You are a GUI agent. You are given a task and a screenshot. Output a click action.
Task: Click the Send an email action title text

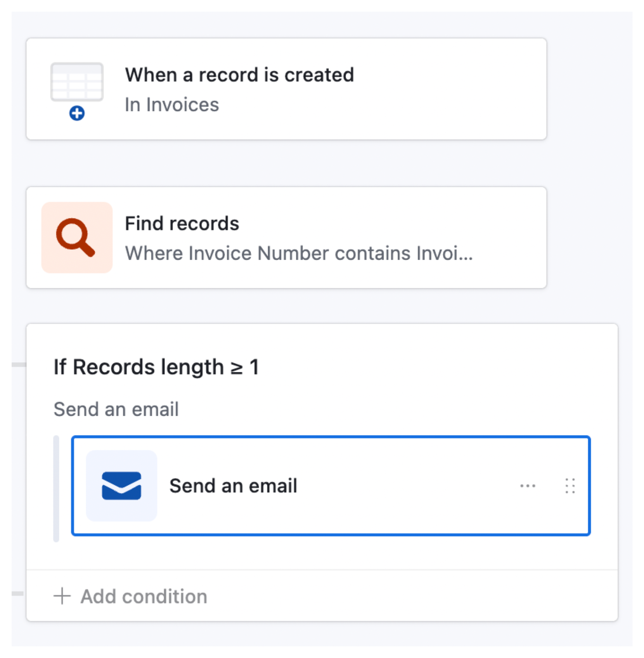234,485
